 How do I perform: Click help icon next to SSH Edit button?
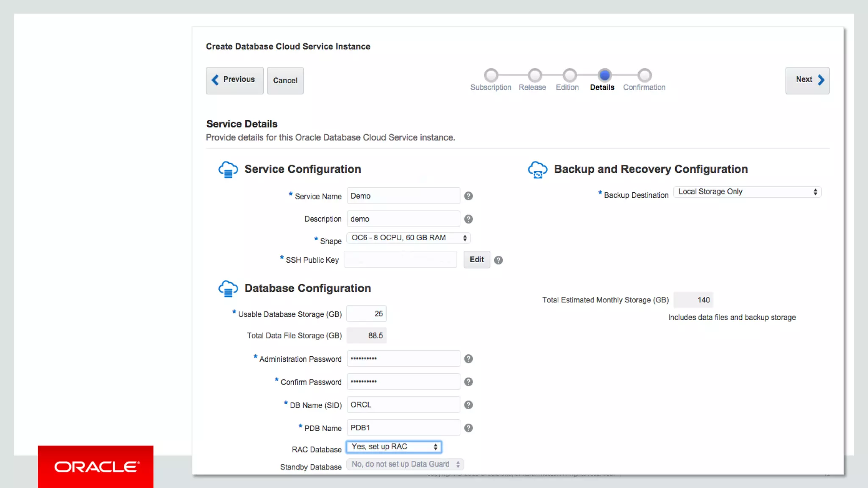498,260
